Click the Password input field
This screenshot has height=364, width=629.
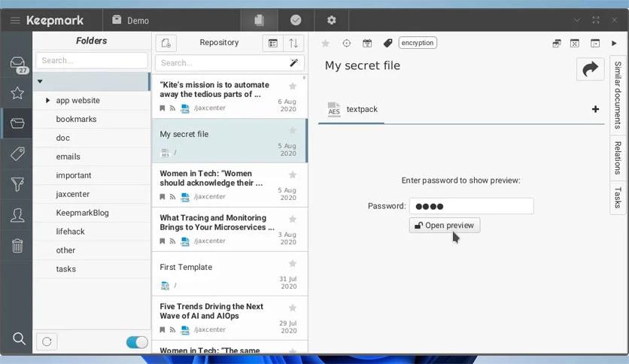(x=471, y=206)
